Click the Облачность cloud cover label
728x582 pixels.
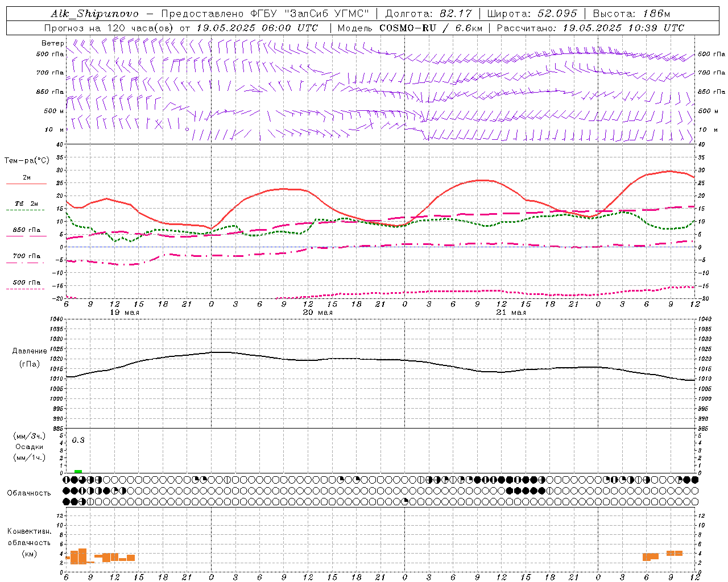point(29,493)
